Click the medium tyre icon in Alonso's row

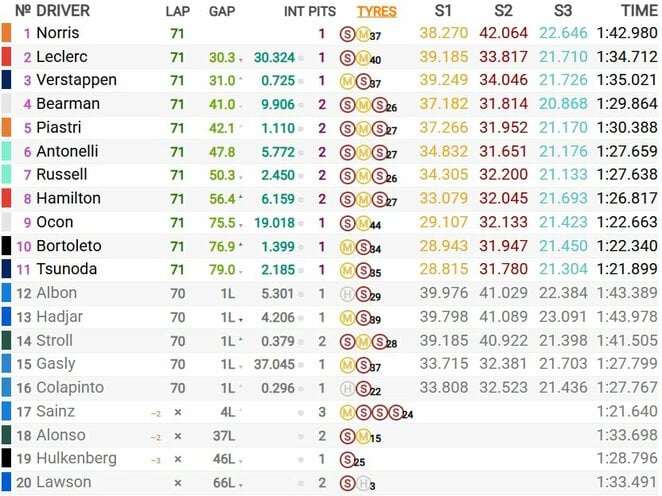(x=361, y=436)
